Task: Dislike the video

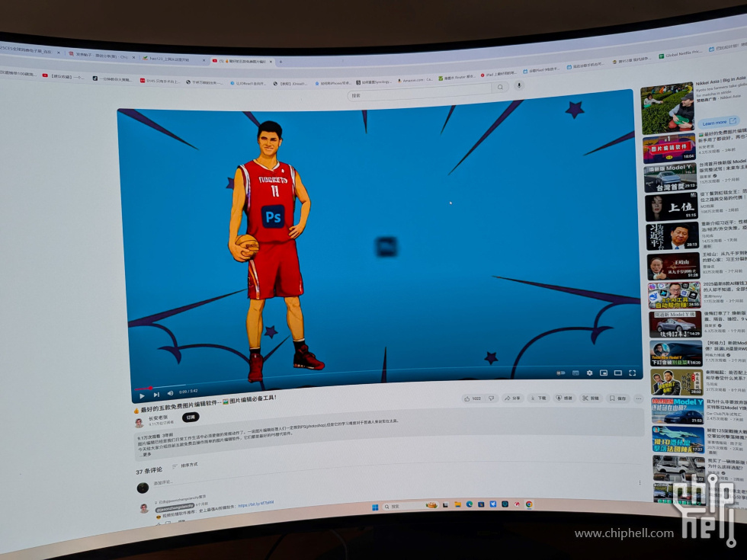Action: (x=492, y=398)
